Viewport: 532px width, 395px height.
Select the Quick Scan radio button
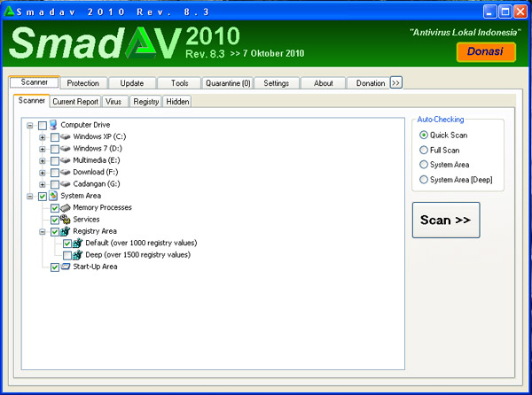[424, 135]
